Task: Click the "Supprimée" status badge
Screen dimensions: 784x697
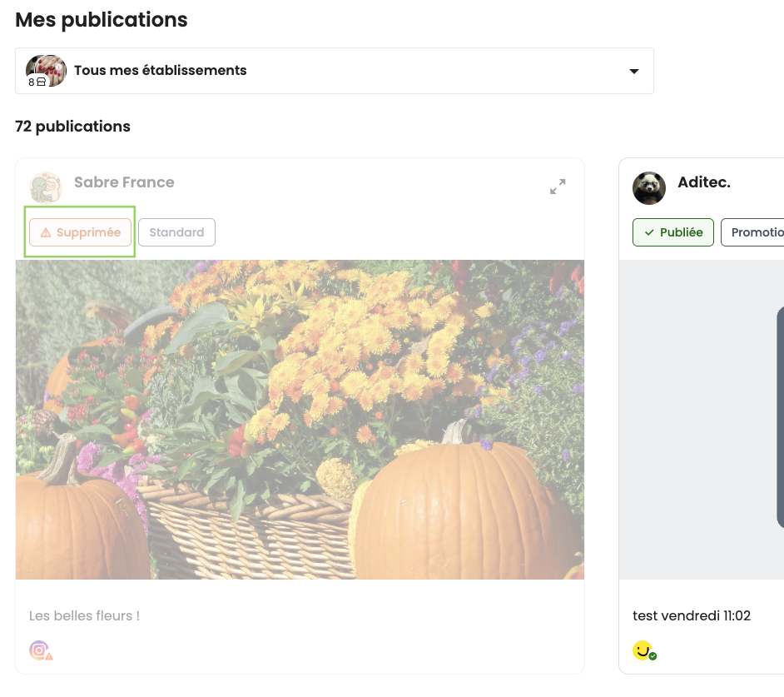Action: pos(81,232)
